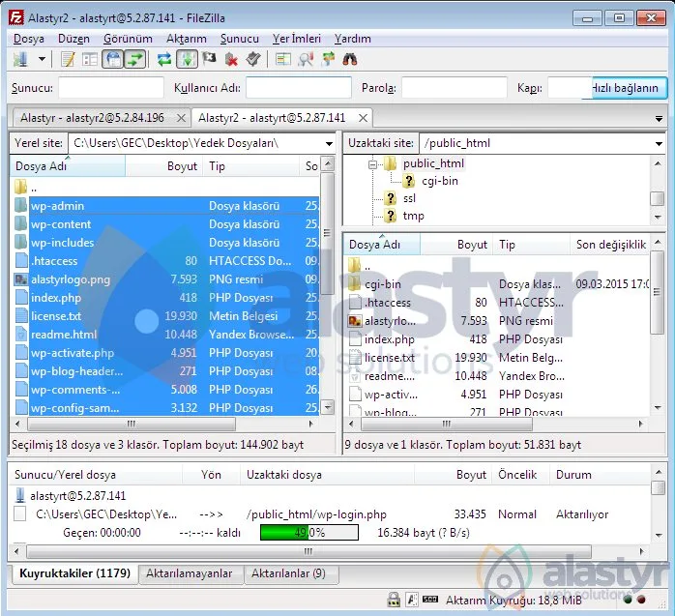Image resolution: width=675 pixels, height=616 pixels.
Task: Click the Durum column header in queue
Action: 601,475
